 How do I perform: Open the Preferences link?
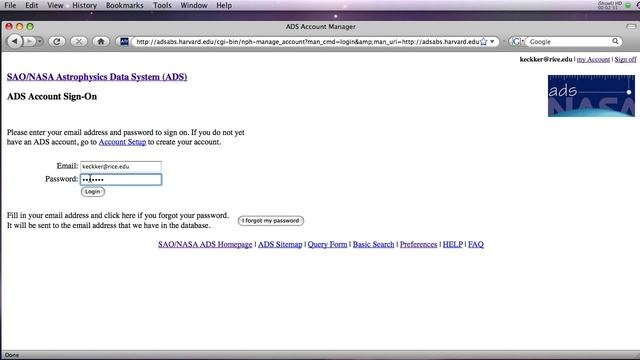pos(418,244)
